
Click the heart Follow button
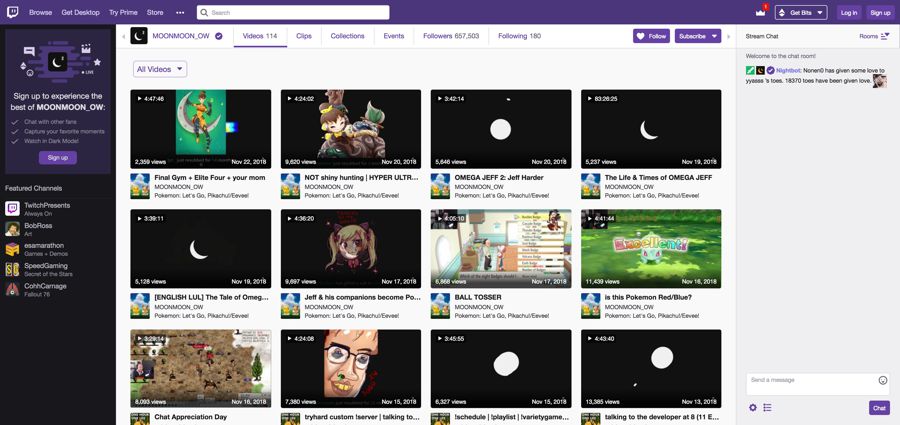pyautogui.click(x=651, y=36)
